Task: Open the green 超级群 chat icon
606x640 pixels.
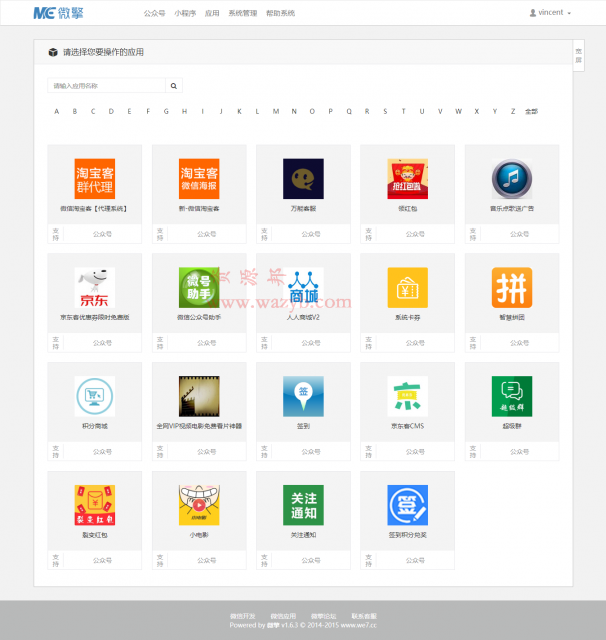Action: pos(512,396)
